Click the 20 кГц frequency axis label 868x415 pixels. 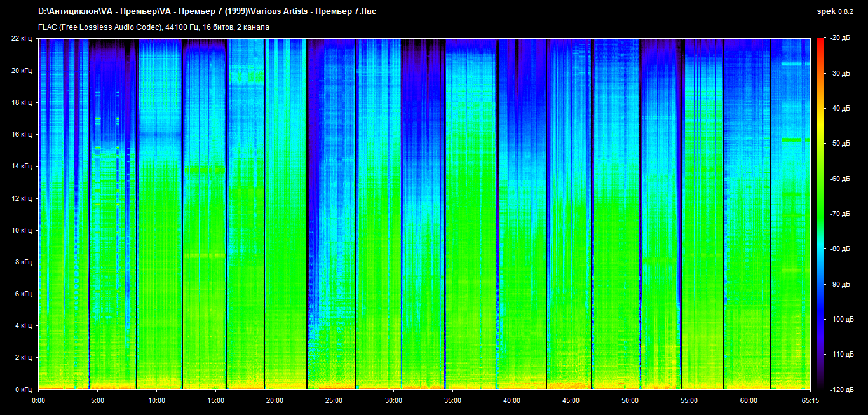[22, 71]
